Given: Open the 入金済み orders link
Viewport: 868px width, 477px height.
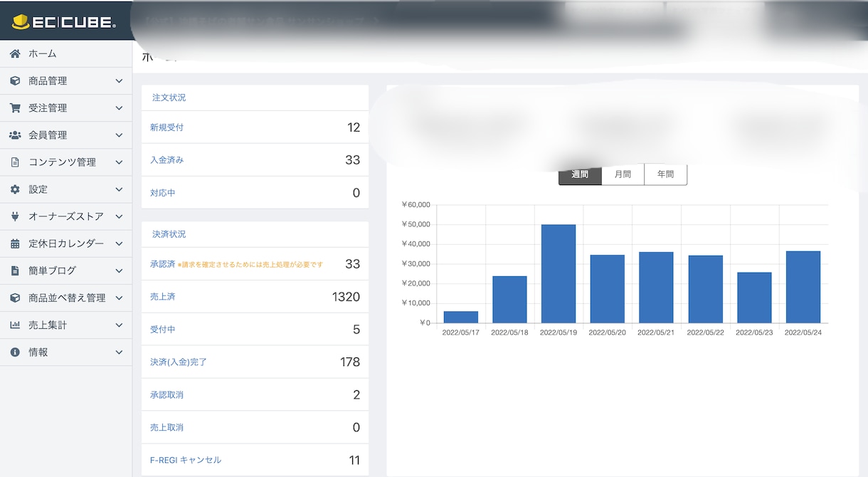Looking at the screenshot, I should [x=166, y=160].
